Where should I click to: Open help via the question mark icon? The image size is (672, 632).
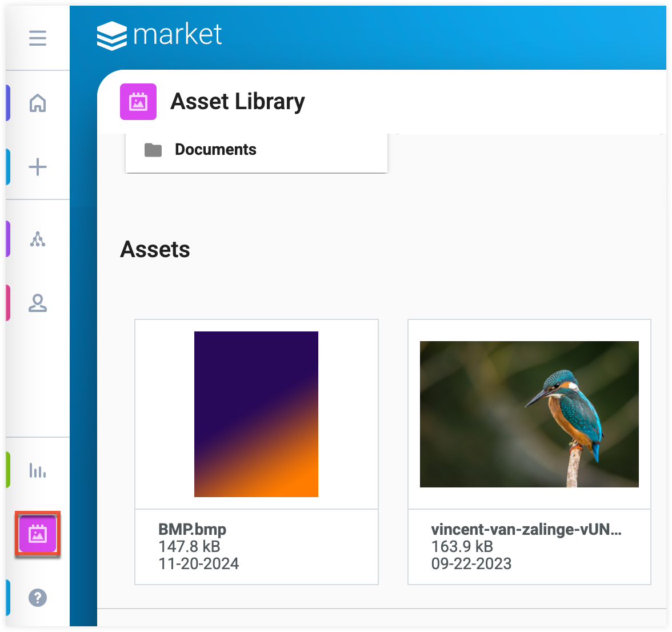pos(38,598)
